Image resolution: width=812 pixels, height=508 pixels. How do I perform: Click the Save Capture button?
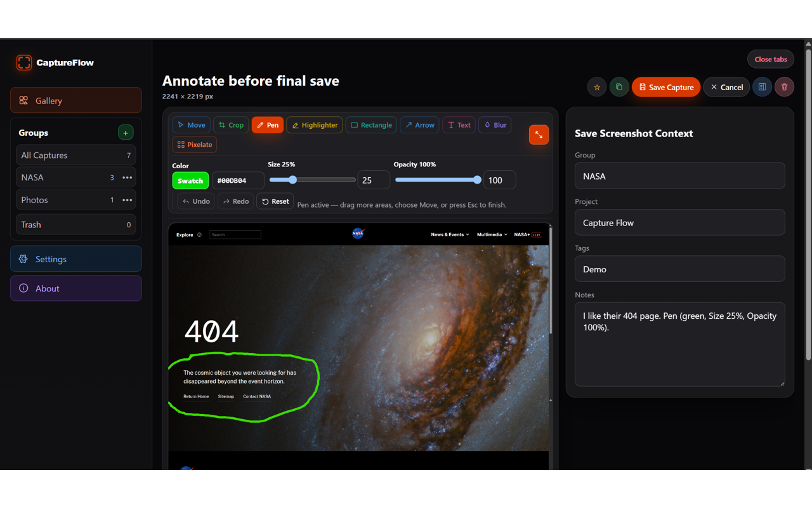[666, 88]
